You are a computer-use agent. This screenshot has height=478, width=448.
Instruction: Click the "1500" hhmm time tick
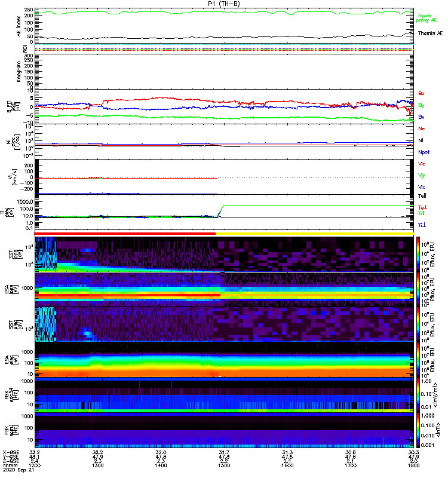[224, 465]
